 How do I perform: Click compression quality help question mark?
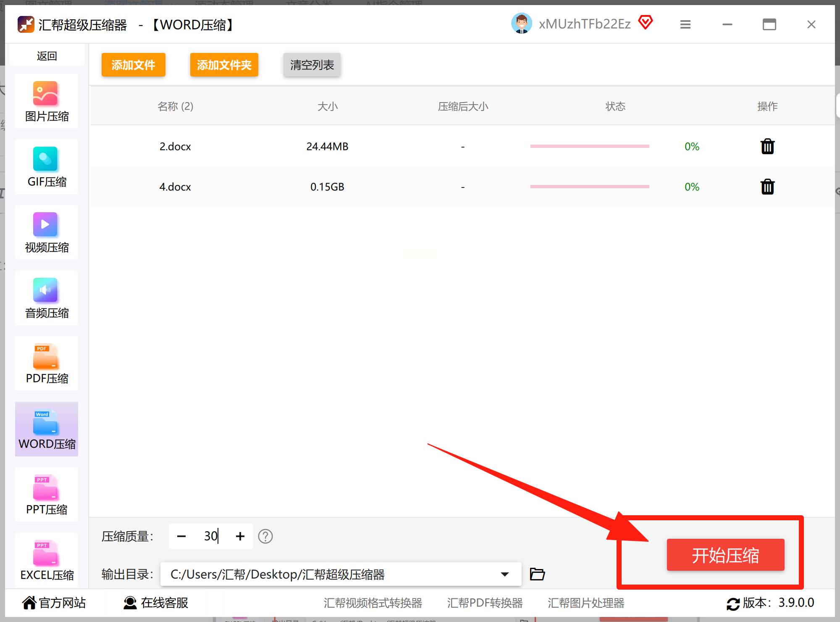[265, 536]
